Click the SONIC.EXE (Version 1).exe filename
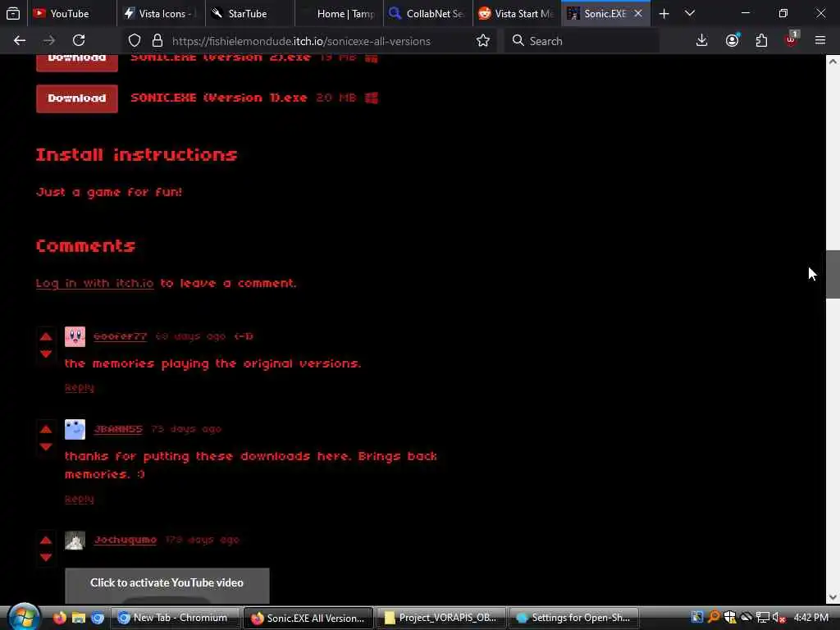840x630 pixels. point(219,98)
